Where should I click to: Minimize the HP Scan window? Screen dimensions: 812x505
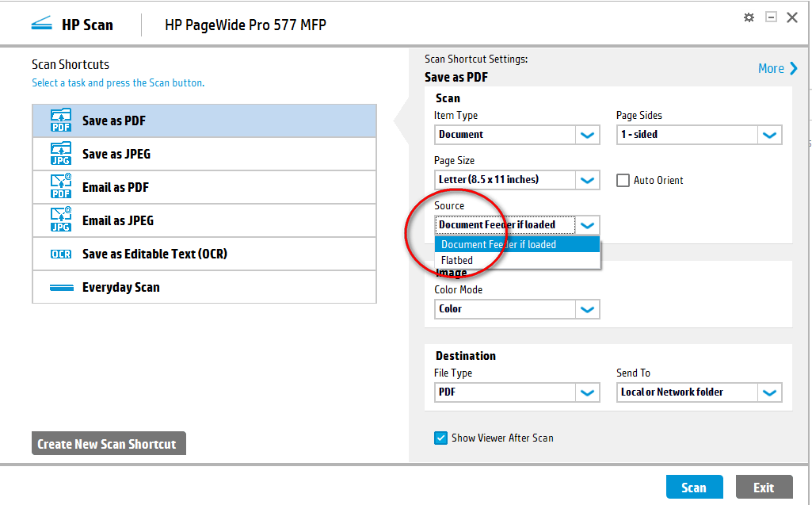[771, 17]
